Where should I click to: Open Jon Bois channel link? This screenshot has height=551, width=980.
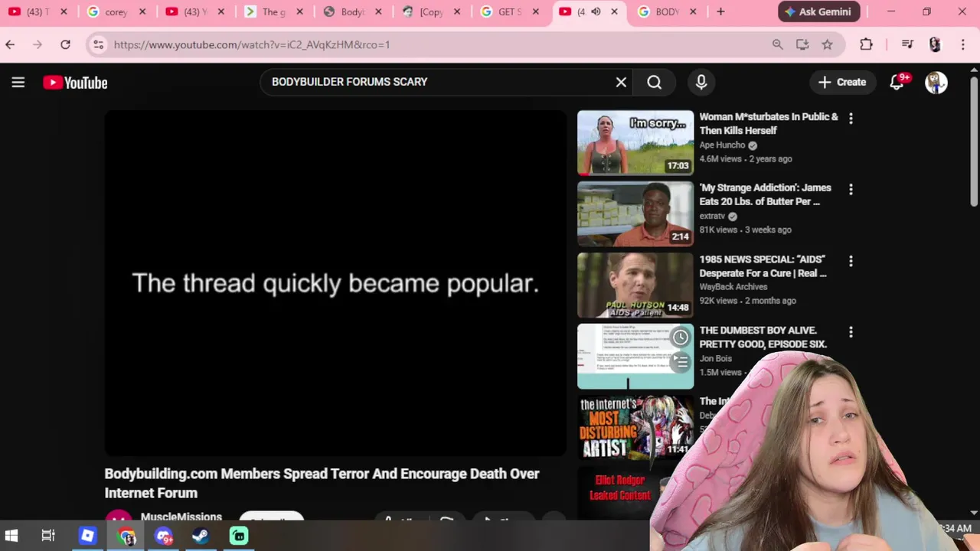coord(716,358)
